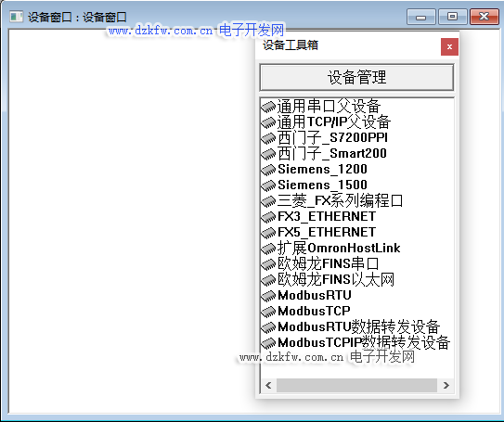The height and width of the screenshot is (422, 504).
Task: Click the toolbox scrollbar left arrow
Action: (269, 386)
